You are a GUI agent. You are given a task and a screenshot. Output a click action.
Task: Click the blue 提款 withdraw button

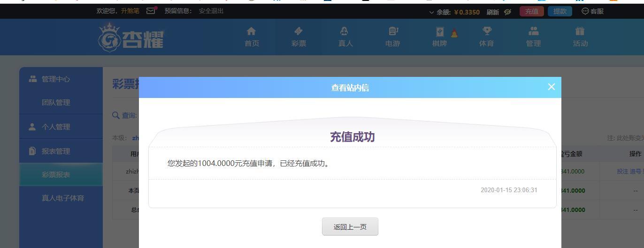click(x=560, y=11)
